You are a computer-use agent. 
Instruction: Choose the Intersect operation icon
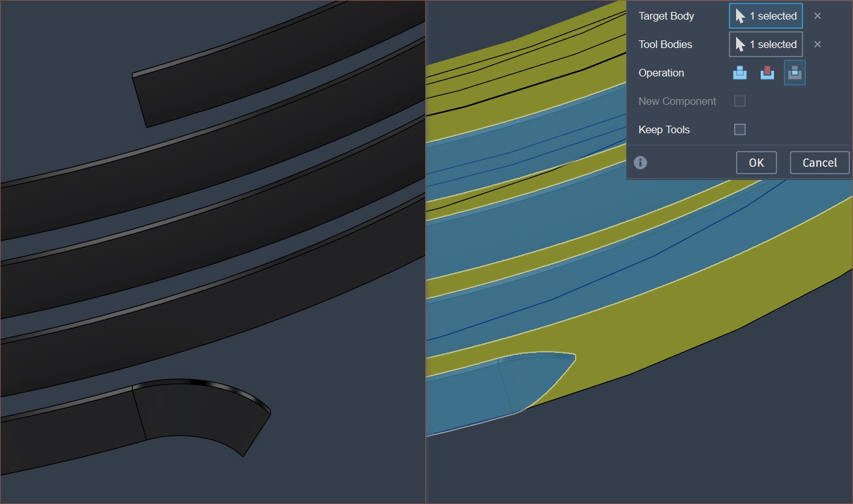pyautogui.click(x=794, y=73)
